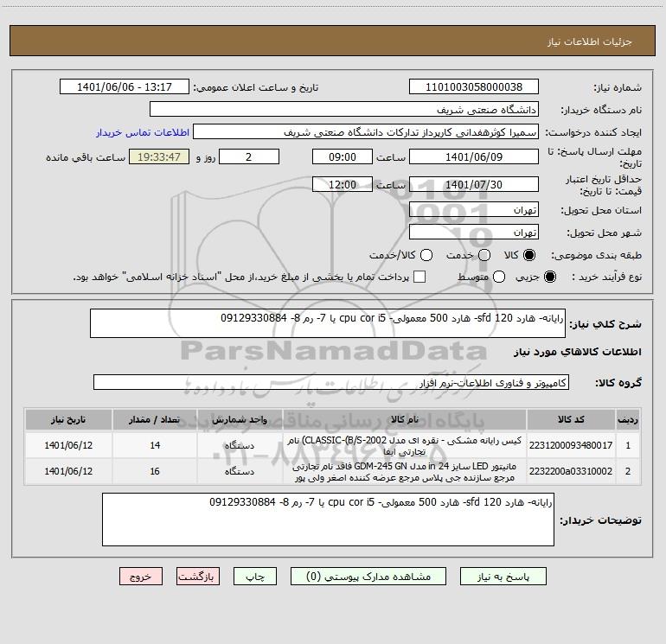Select the متوسط purchase type radio
This screenshot has height=644, width=666.
pyautogui.click(x=499, y=277)
